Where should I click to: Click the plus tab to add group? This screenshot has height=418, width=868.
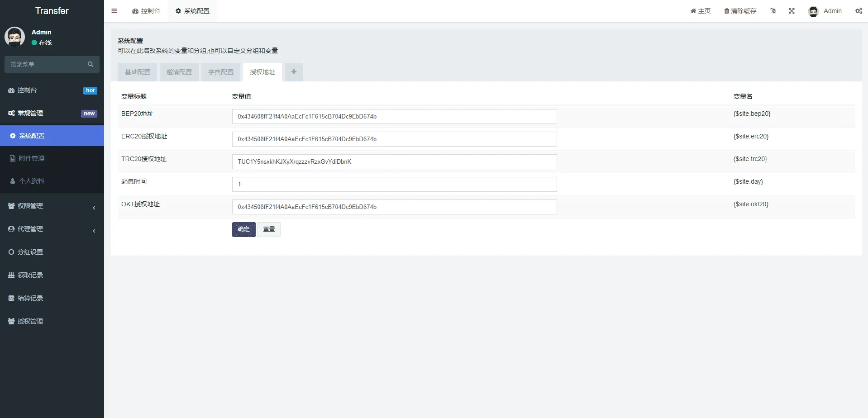coord(294,72)
